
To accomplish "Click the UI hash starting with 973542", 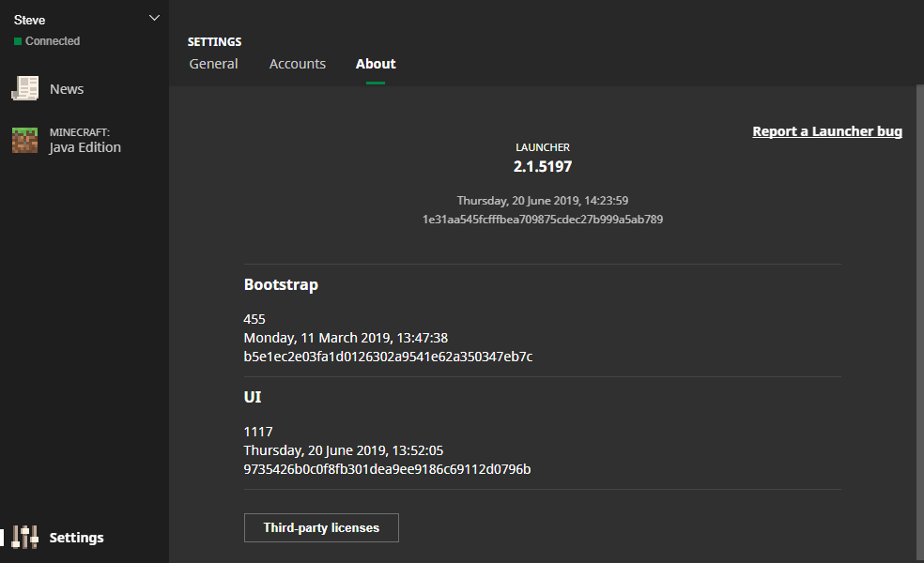I will 387,469.
